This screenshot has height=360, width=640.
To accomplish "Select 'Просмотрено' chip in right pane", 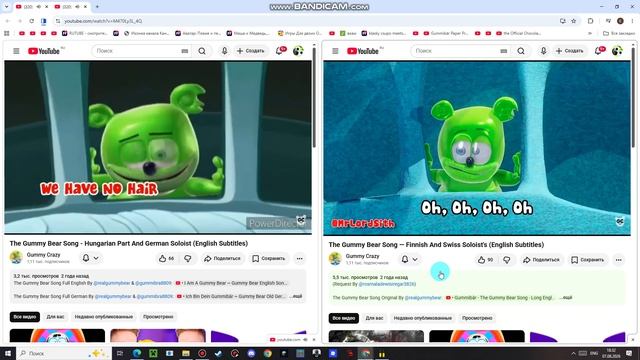I will click(477, 318).
